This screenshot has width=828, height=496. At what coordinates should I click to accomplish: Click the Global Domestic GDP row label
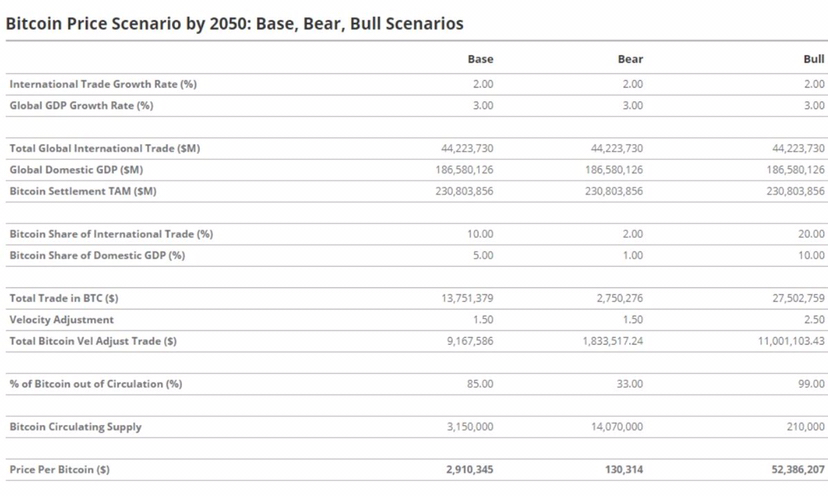[x=76, y=169]
